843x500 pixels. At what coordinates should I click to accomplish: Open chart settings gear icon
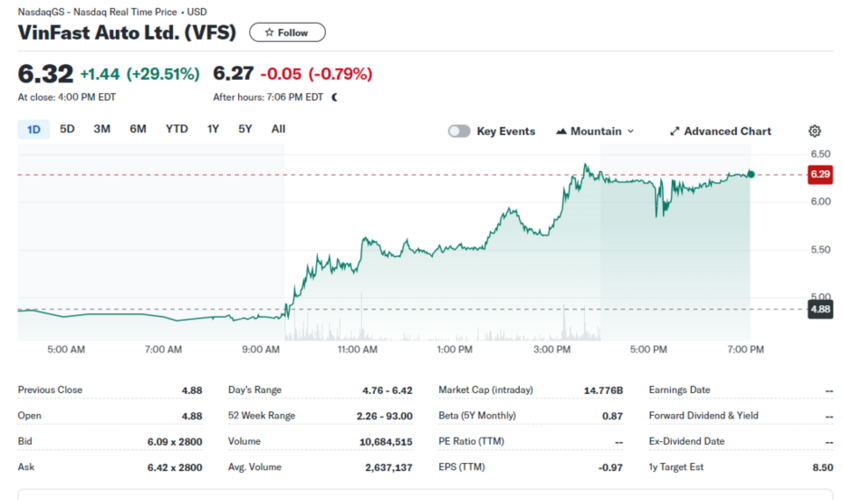(x=815, y=131)
